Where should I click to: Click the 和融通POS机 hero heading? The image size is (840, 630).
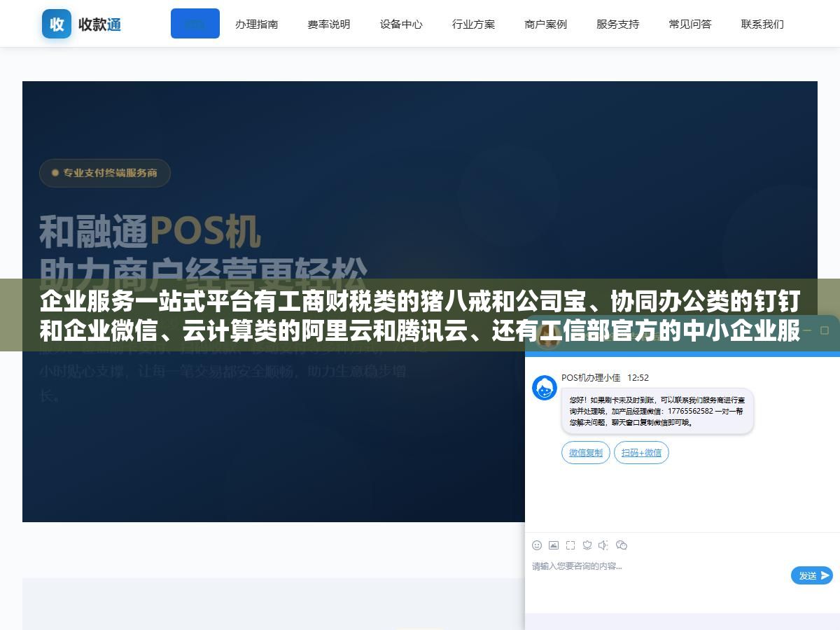click(150, 232)
